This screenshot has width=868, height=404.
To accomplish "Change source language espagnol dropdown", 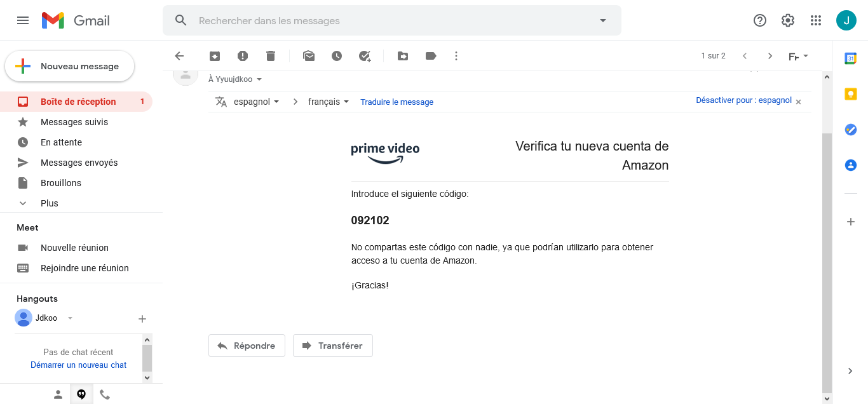I will coord(257,102).
